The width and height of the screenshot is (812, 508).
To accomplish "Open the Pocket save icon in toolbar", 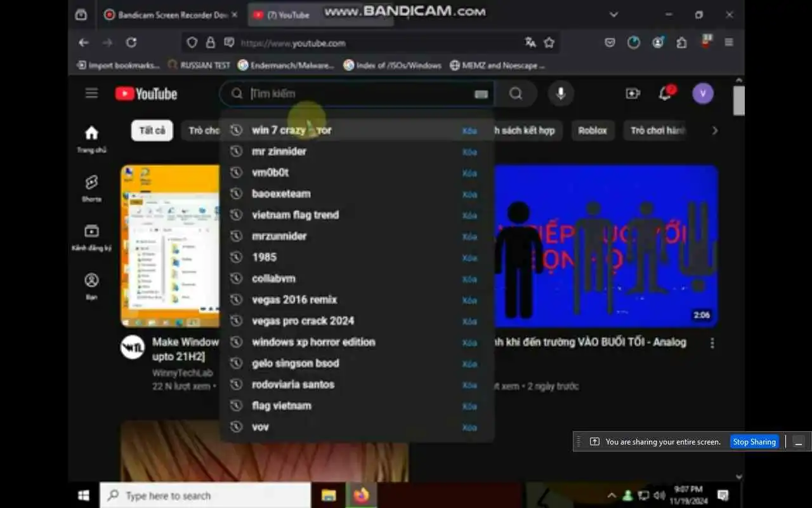I will (610, 43).
